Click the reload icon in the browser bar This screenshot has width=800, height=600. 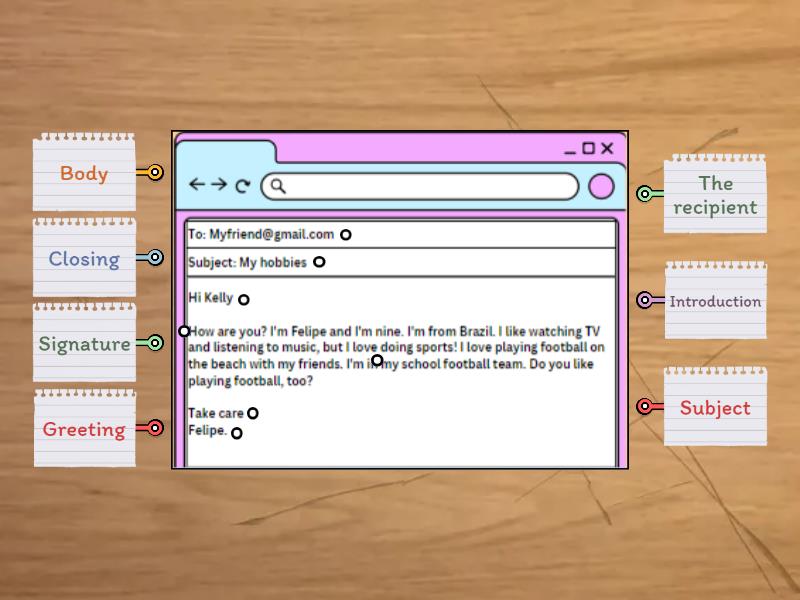(243, 186)
